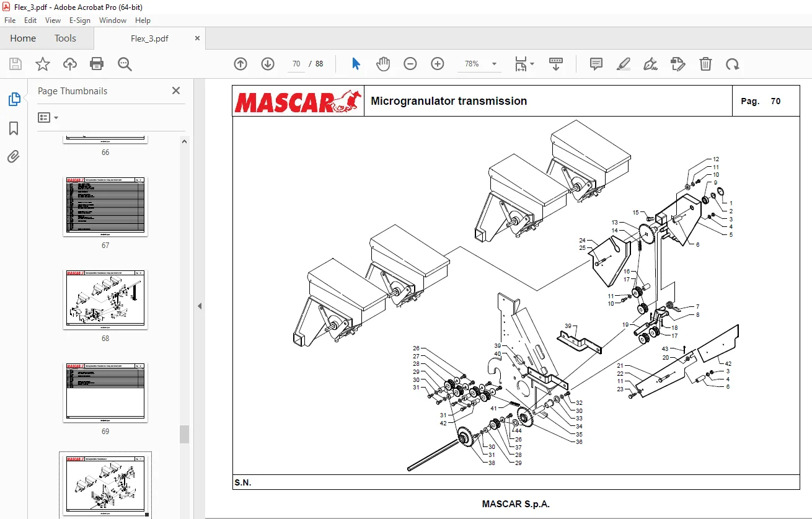812x519 pixels.
Task: Collapse the navigation pane arrow
Action: click(200, 306)
